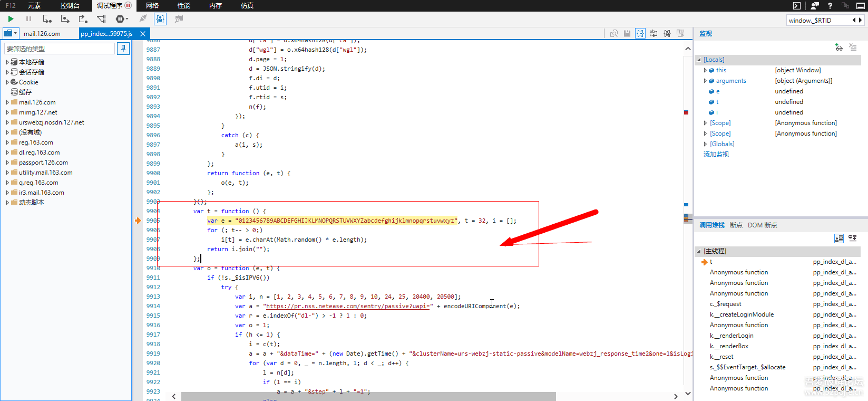Collapse the [Locals] watch group
This screenshot has width=868, height=401.
click(x=699, y=60)
